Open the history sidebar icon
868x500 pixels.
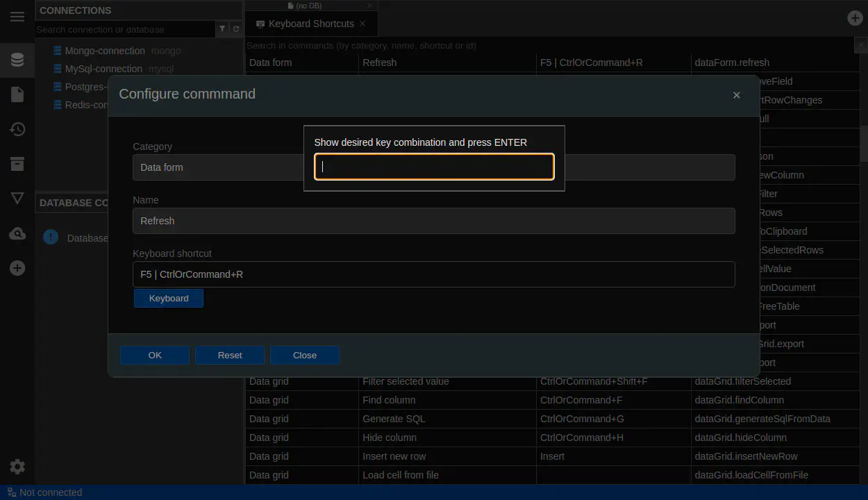click(x=17, y=129)
